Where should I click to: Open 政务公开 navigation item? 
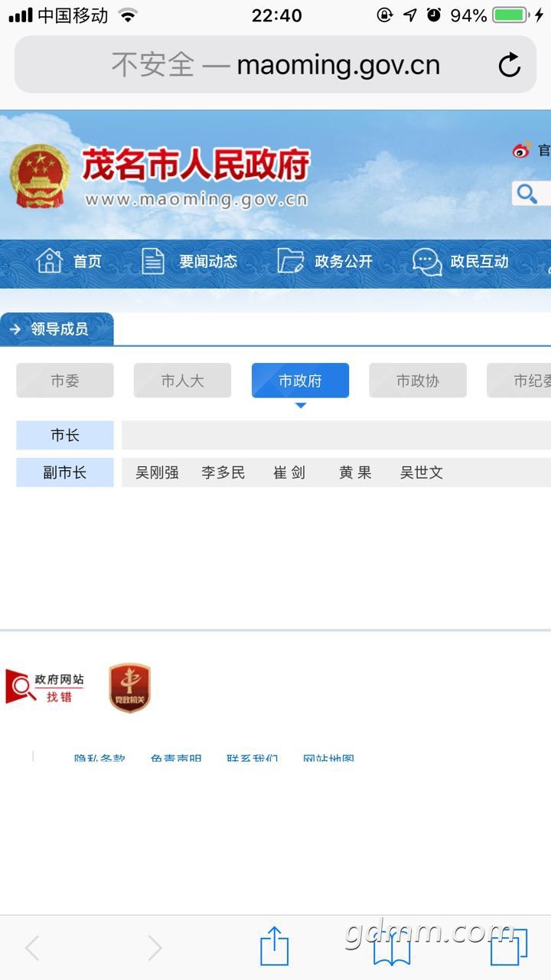(324, 262)
